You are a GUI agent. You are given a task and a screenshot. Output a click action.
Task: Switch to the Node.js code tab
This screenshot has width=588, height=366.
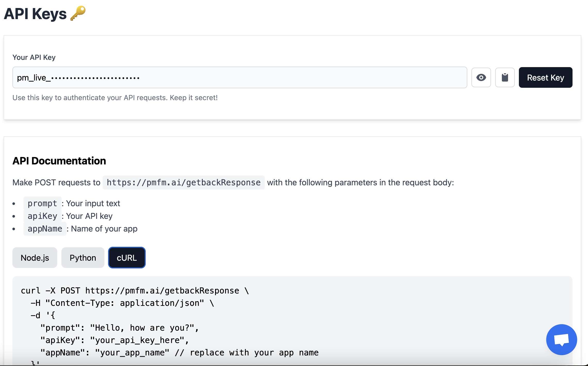pos(35,258)
